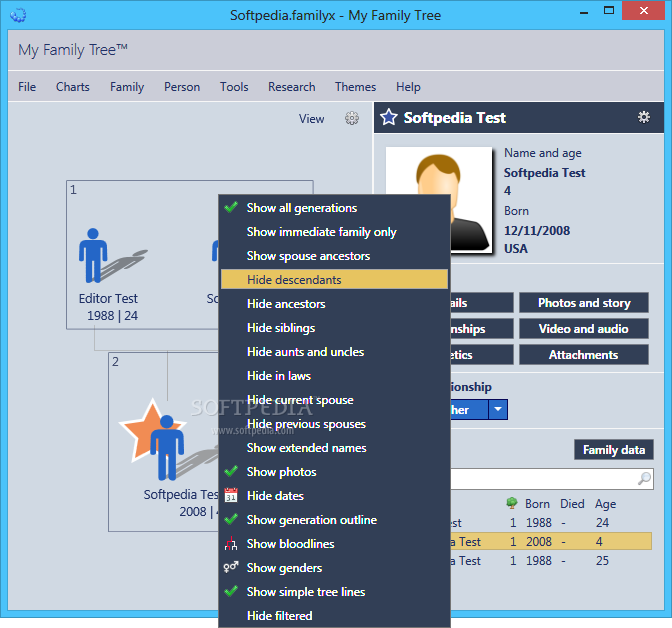Viewport: 672px width, 628px height.
Task: Expand the relationship dropdown arrow
Action: tap(498, 409)
